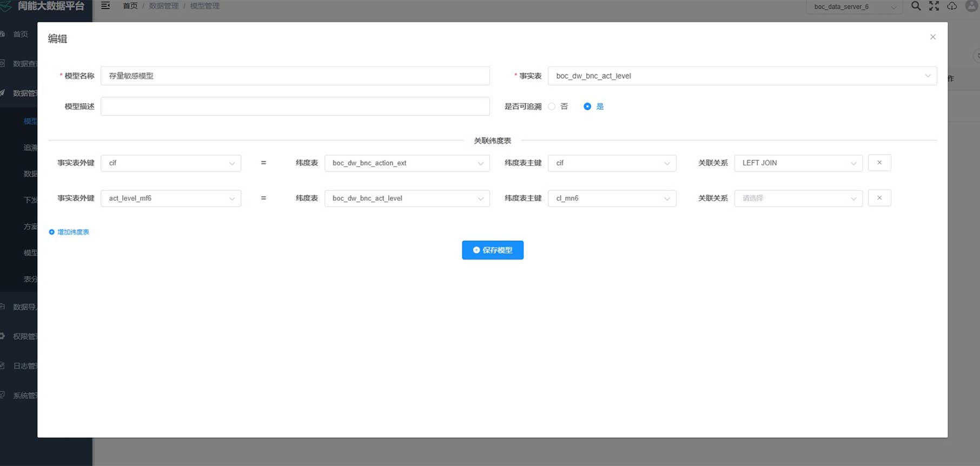This screenshot has height=466, width=980.
Task: Open the fact table dropdown boc_dw_bnc_act_level
Action: tap(741, 76)
